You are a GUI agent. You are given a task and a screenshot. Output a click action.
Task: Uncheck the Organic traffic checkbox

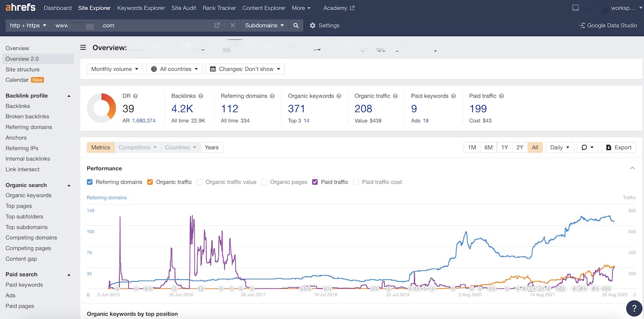150,182
